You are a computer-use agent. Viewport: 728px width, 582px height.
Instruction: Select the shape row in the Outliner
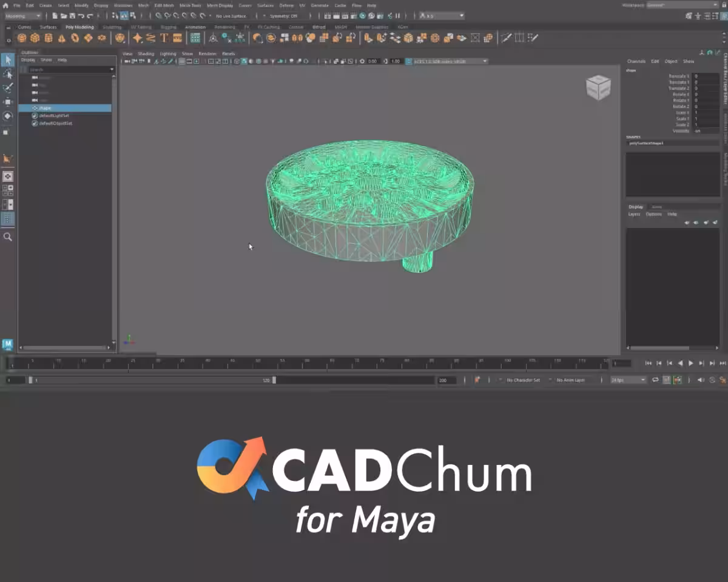(65, 108)
